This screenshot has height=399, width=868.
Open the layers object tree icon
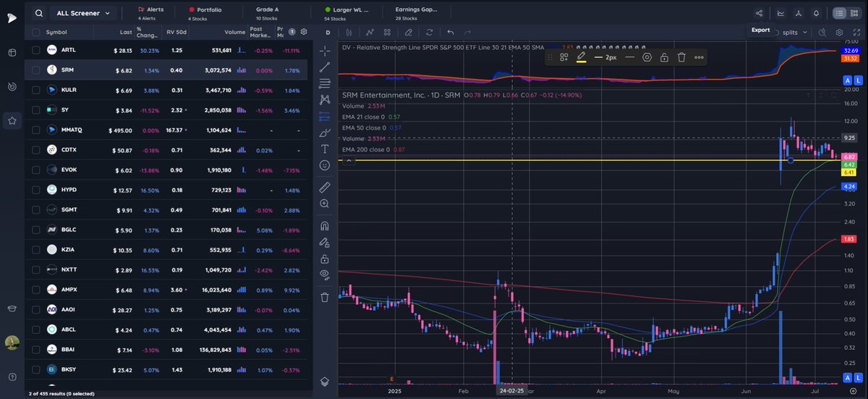click(325, 381)
